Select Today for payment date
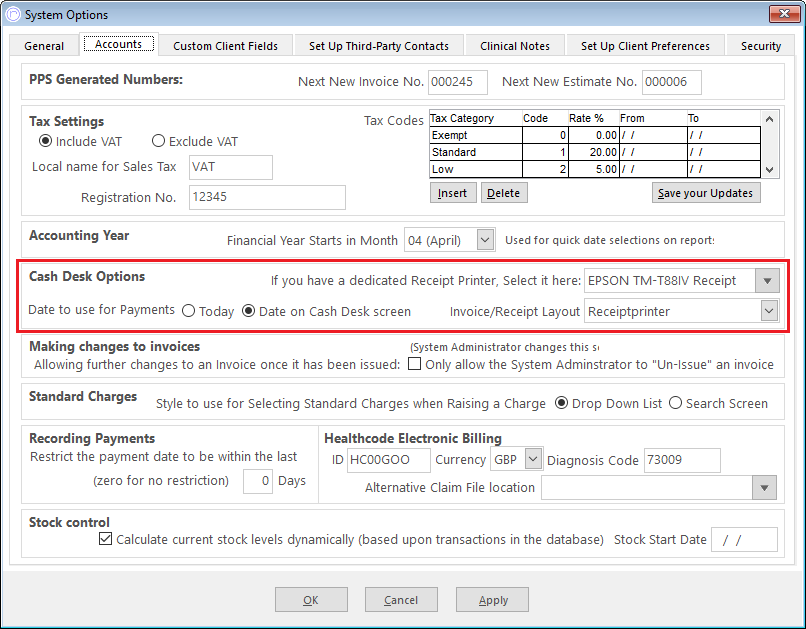 pos(189,311)
